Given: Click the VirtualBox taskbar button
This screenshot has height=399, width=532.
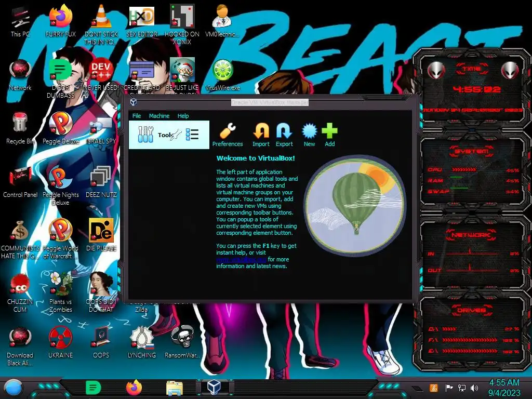Looking at the screenshot, I should point(215,387).
